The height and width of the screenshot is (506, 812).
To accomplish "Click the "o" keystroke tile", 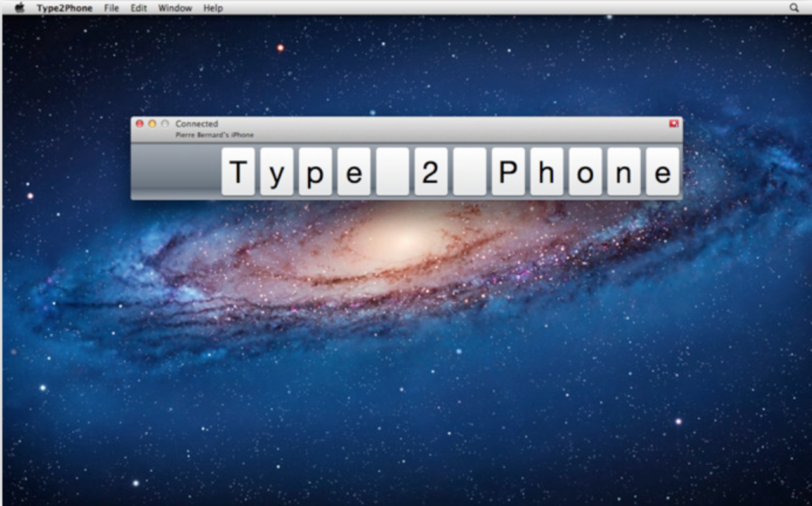I will (585, 171).
